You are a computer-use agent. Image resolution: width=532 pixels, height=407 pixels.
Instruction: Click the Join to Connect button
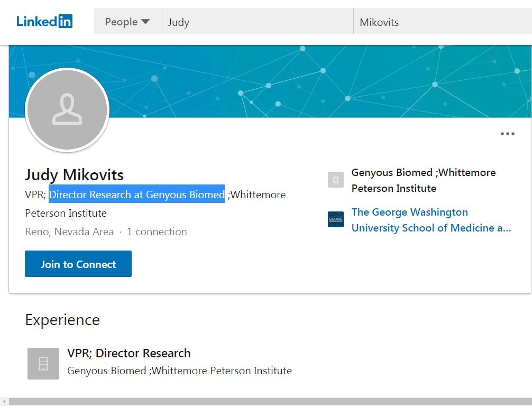click(x=78, y=264)
